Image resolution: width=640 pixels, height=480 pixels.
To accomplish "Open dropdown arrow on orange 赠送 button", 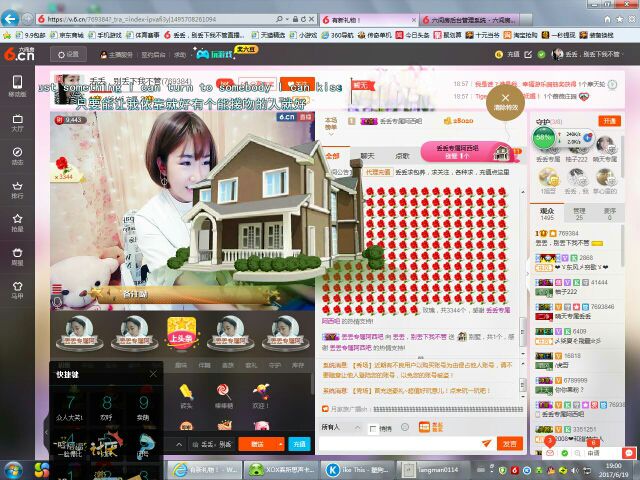I will pos(280,444).
